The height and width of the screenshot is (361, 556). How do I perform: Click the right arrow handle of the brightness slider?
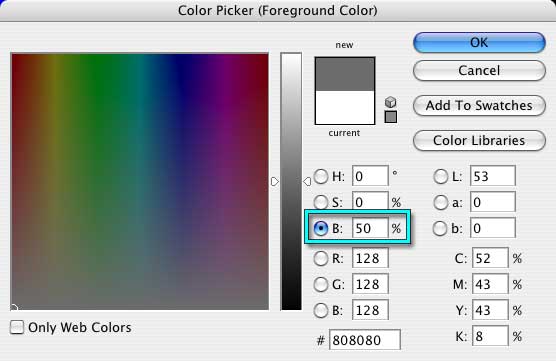[307, 182]
